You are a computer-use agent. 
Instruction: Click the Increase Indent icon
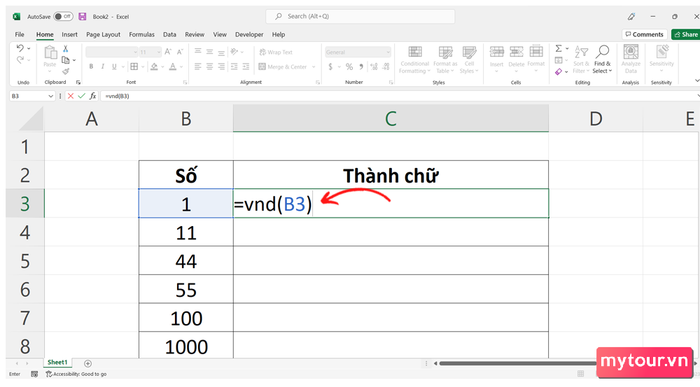246,67
